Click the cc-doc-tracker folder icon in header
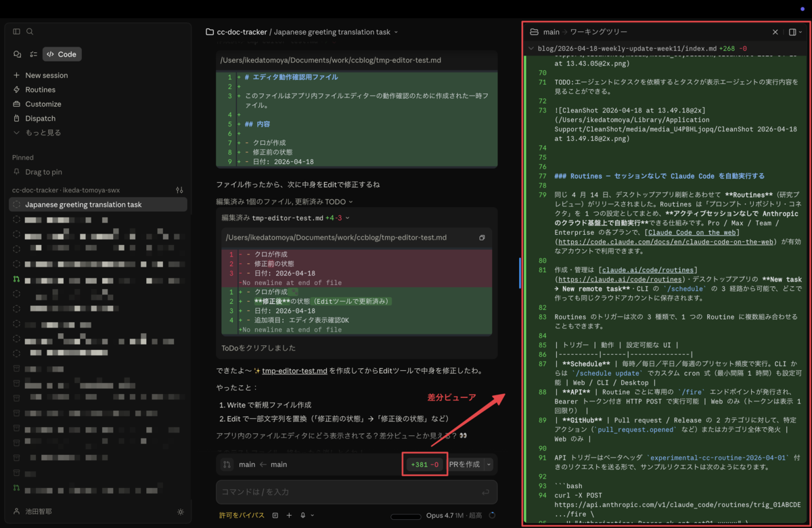 pos(210,32)
